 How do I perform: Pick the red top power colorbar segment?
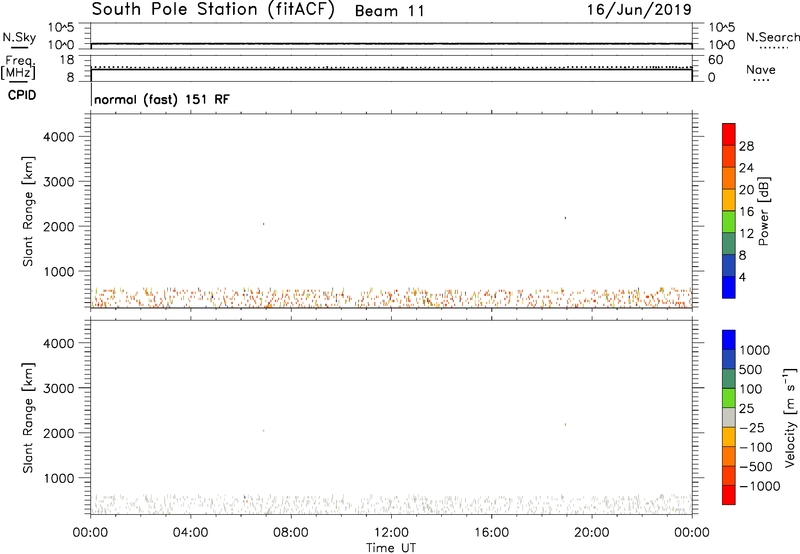point(729,134)
